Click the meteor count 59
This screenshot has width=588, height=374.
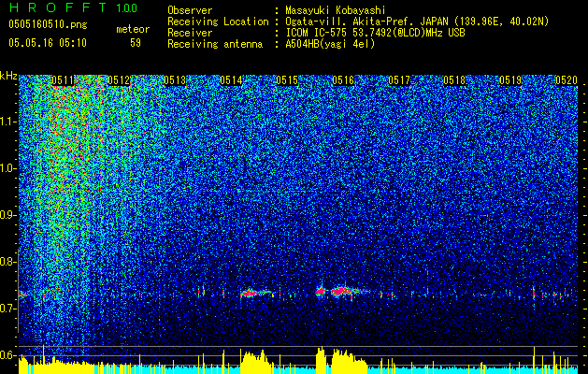(x=136, y=43)
